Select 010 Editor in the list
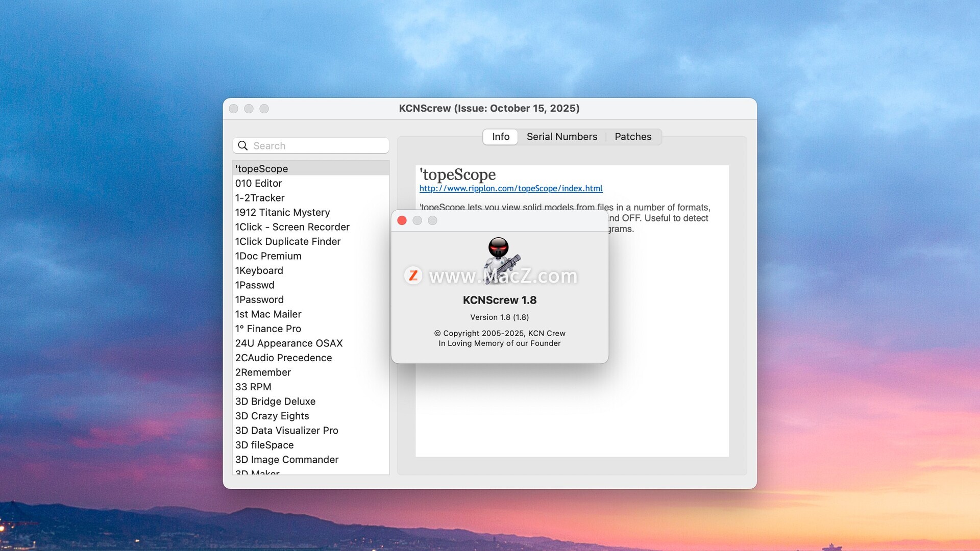This screenshot has height=551, width=980. pyautogui.click(x=258, y=183)
